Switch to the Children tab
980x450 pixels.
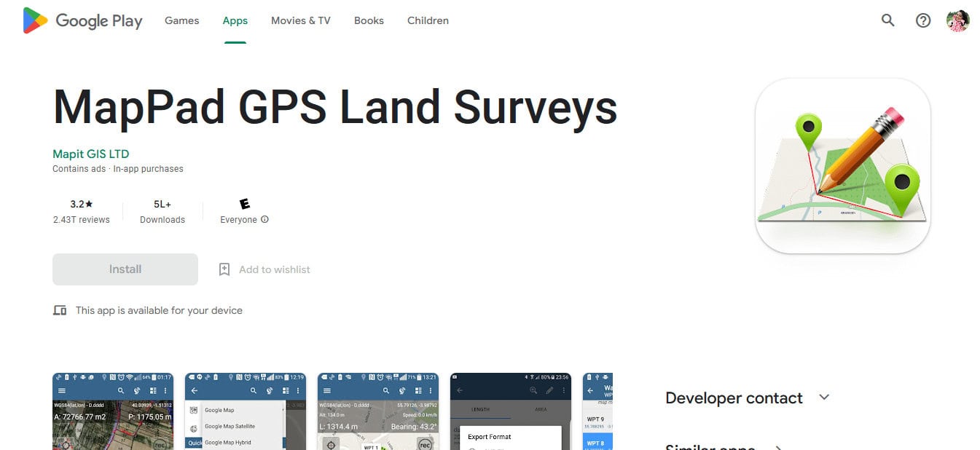428,20
